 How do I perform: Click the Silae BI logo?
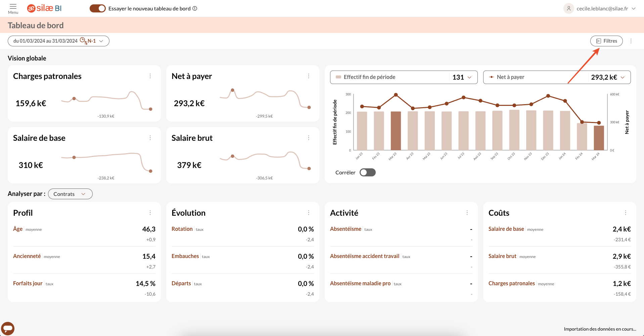44,8
